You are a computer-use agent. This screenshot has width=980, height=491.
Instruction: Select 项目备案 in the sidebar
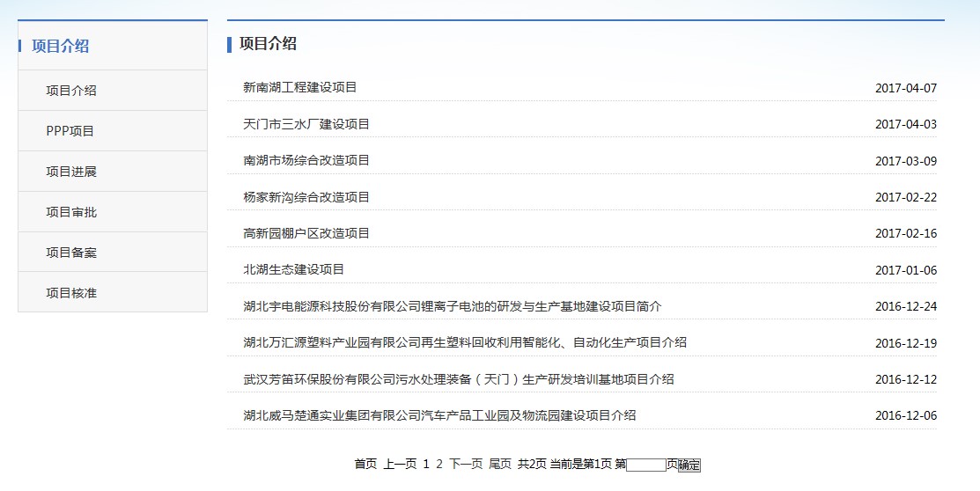(x=71, y=253)
